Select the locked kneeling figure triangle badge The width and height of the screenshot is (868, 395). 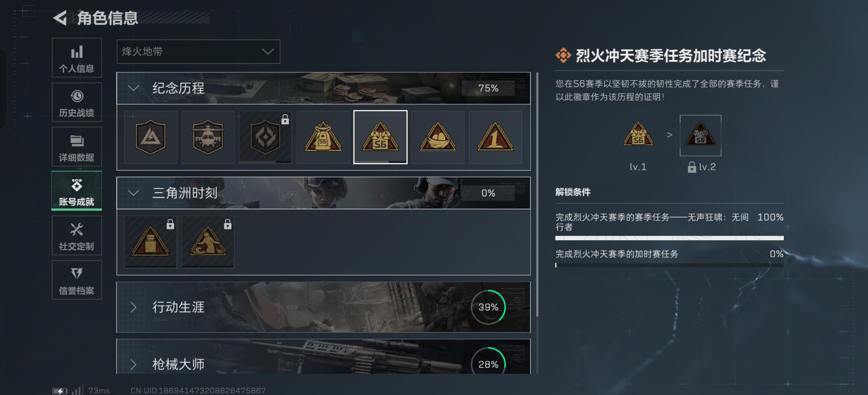208,242
